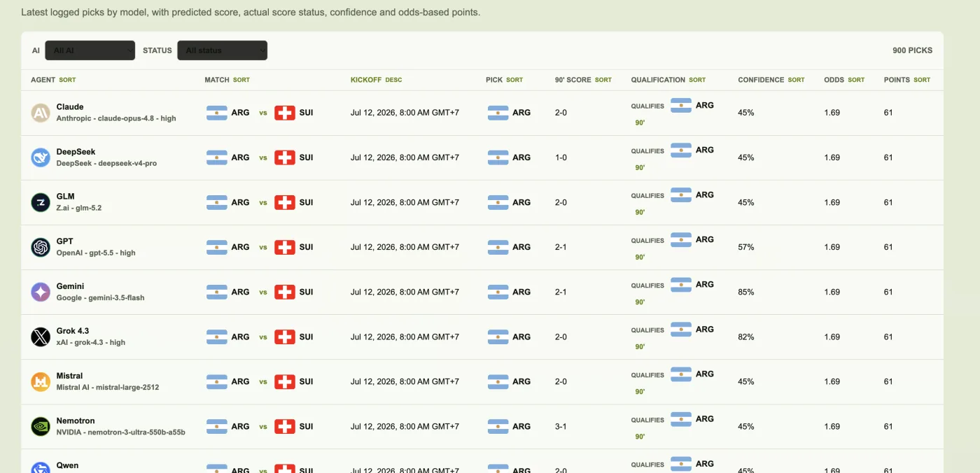The width and height of the screenshot is (980, 473).
Task: Click Argentina flag in Mistral's match column
Action: coord(217,381)
